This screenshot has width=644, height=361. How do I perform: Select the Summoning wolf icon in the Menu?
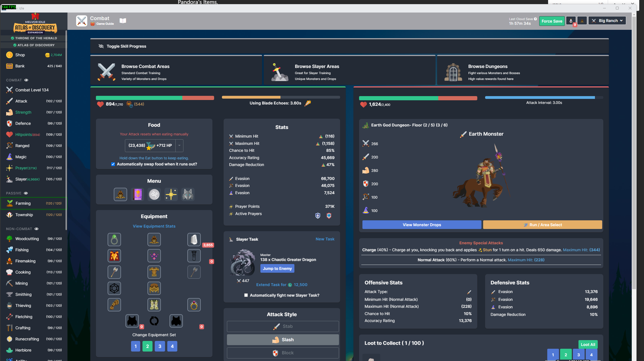(188, 194)
